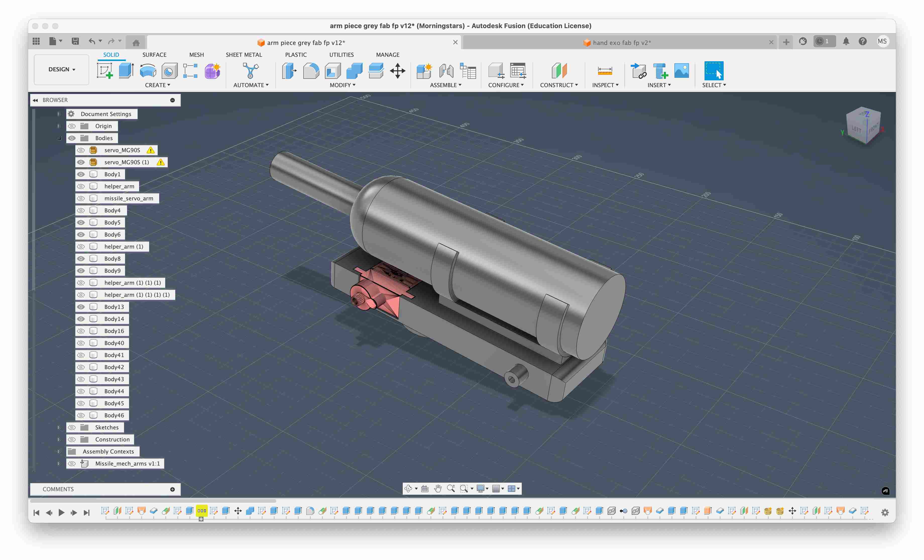The image size is (924, 560).
Task: Show the Body40 body
Action: 81,343
